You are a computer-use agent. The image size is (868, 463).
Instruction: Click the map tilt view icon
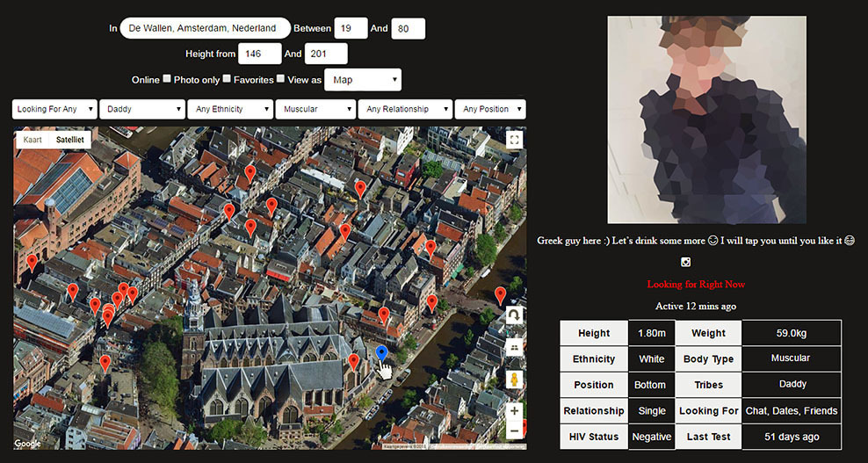click(x=514, y=348)
